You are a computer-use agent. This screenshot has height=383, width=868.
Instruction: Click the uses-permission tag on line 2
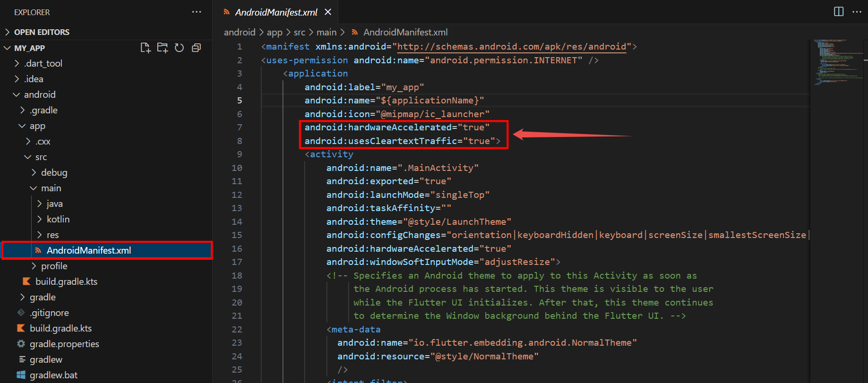307,60
